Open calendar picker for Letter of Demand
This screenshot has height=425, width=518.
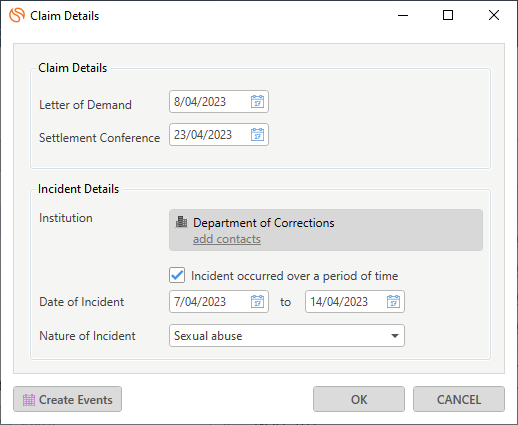257,102
